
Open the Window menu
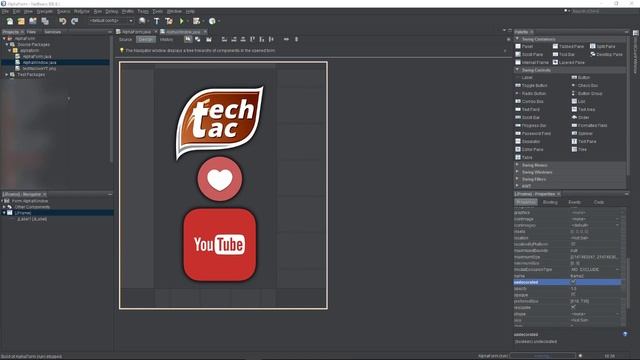coord(174,11)
